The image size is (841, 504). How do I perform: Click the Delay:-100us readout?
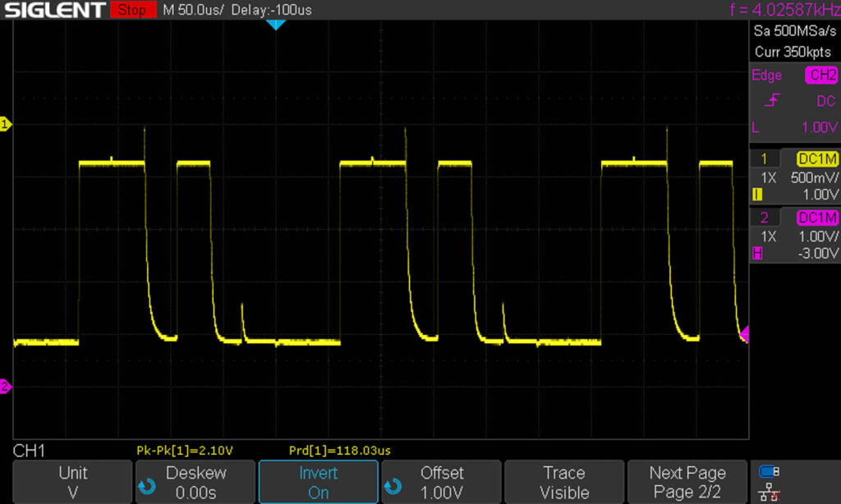(x=271, y=10)
